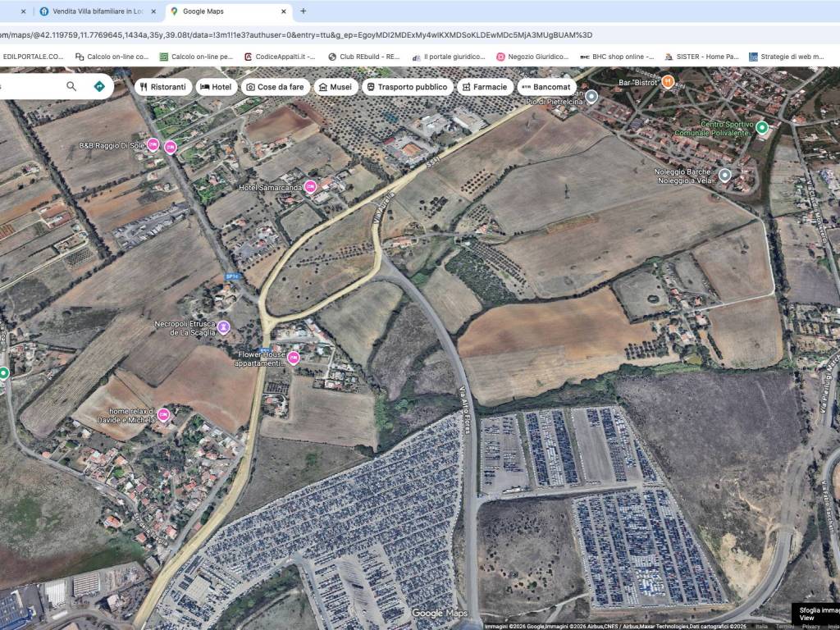The image size is (840, 630).
Task: Open the CodiceAppalti.it bookmark
Action: 280,57
